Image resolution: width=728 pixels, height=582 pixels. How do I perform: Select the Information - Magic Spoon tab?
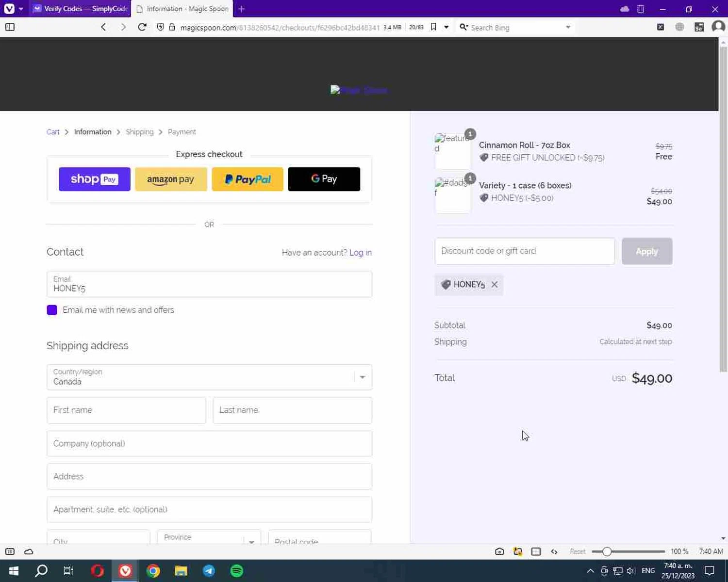point(182,9)
